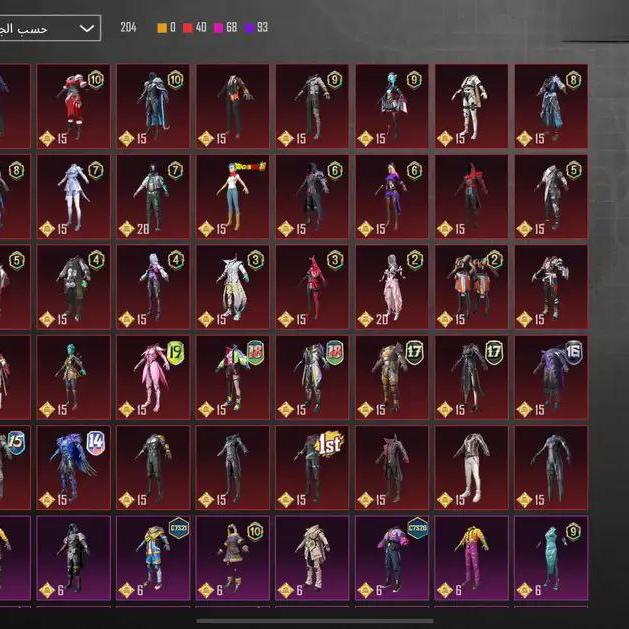629x629 pixels.
Task: Select the outfit with the gold 1st badge
Action: pyautogui.click(x=312, y=468)
